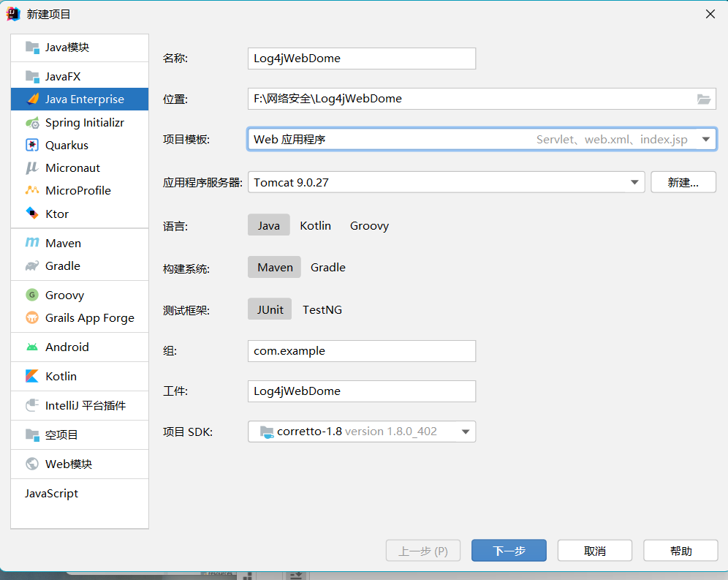Click the 组 com.example input field
The image size is (728, 580).
362,351
